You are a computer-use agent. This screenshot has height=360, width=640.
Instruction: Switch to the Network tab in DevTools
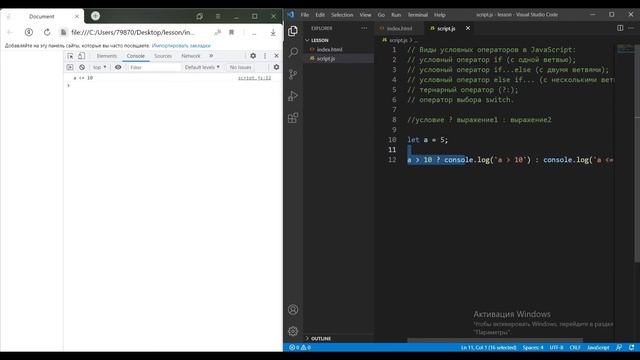pos(191,56)
